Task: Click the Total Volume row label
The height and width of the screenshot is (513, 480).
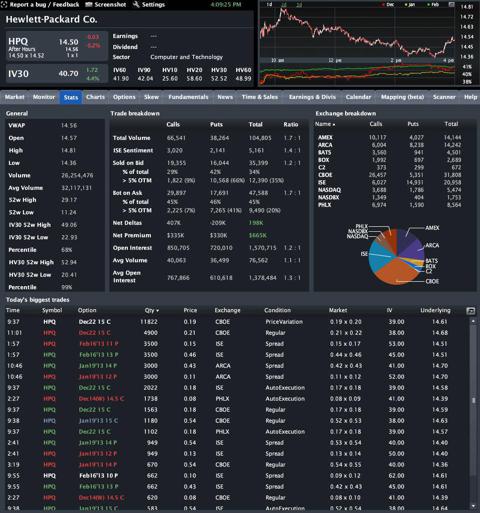Action: click(x=132, y=138)
